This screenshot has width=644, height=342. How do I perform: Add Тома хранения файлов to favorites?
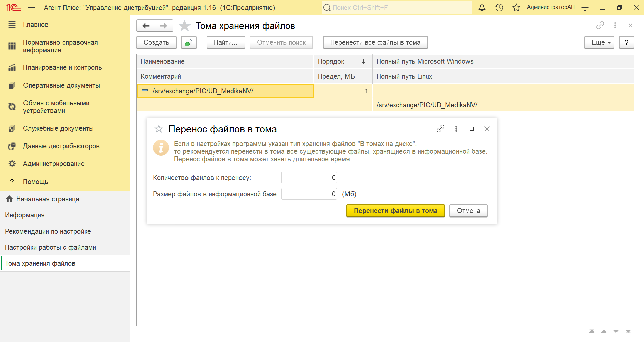(x=184, y=26)
